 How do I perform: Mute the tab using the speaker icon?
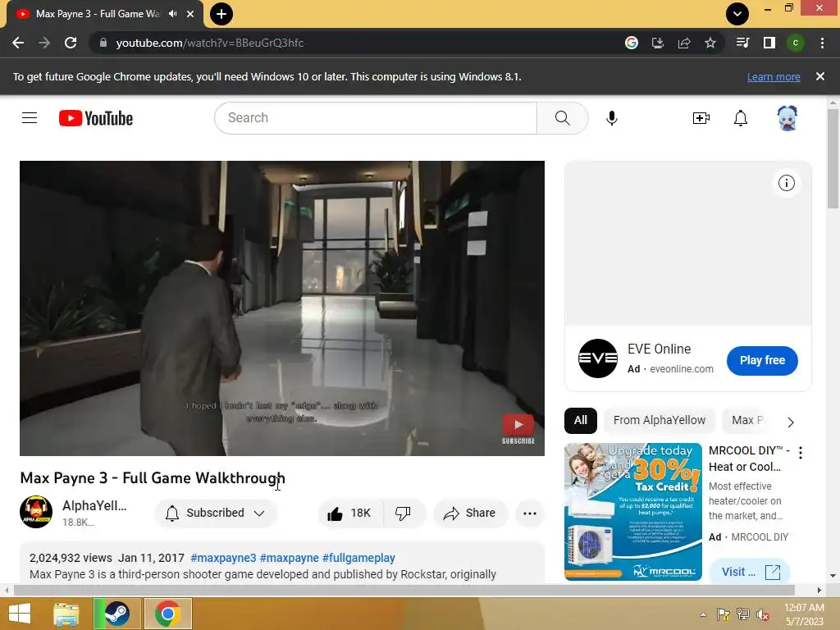click(172, 14)
